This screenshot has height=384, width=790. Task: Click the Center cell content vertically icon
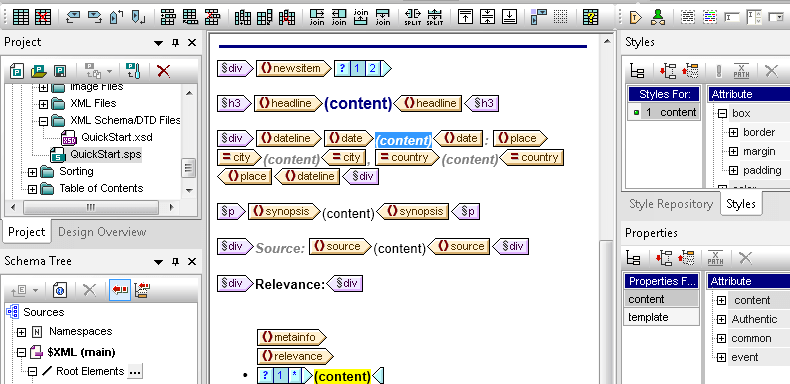487,17
